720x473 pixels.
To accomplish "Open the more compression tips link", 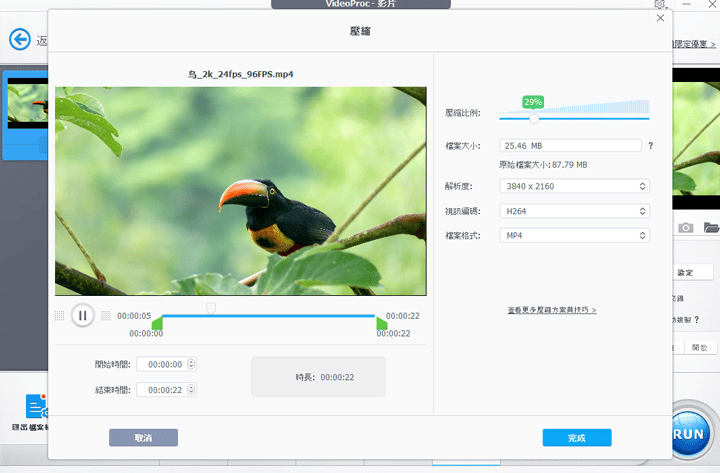I will 552,310.
